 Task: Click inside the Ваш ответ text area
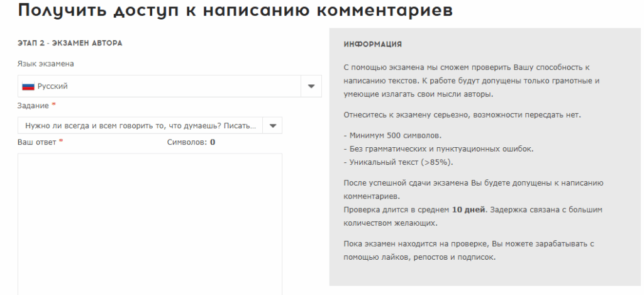[x=150, y=224]
